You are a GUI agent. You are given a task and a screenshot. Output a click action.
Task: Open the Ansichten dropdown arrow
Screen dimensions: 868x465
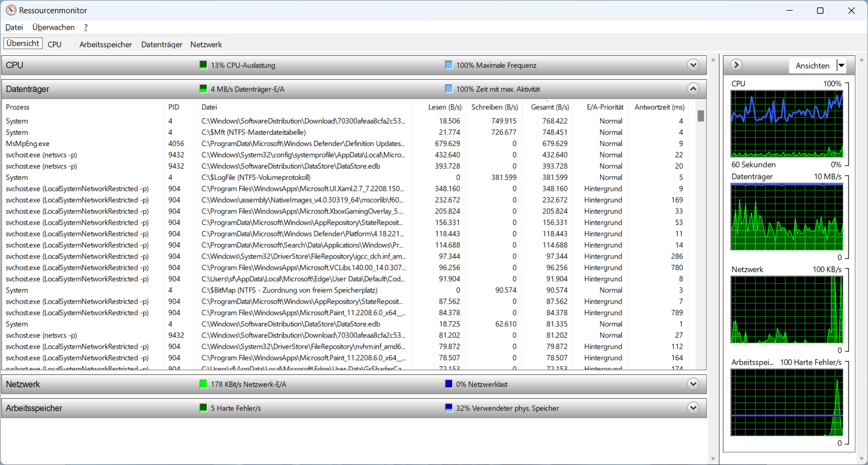coord(841,65)
